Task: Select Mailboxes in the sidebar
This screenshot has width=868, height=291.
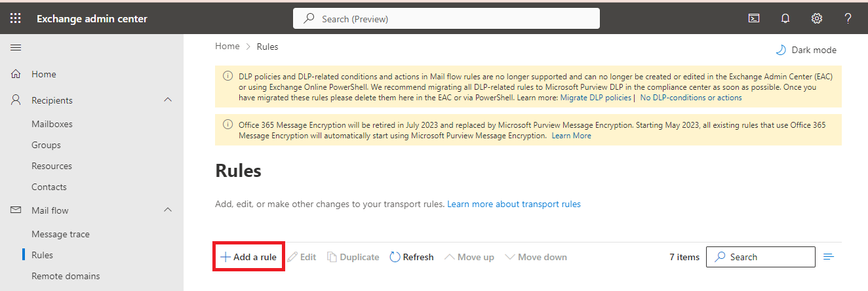Action: coord(52,124)
